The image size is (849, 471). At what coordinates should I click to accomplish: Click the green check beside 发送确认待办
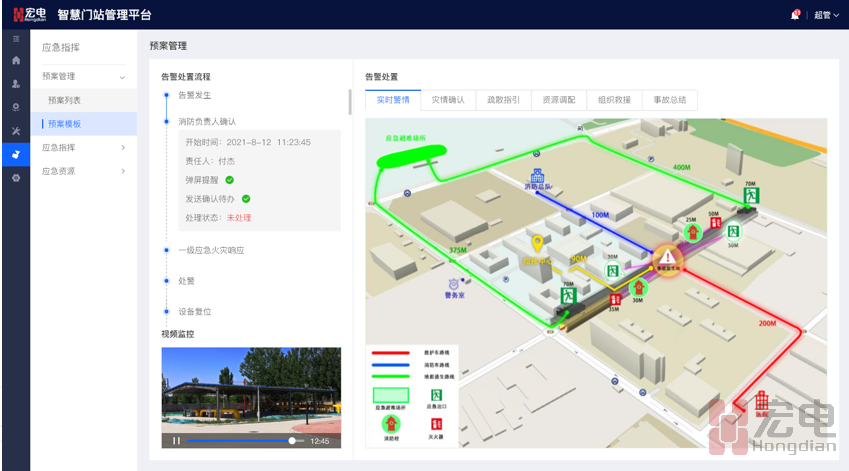246,199
